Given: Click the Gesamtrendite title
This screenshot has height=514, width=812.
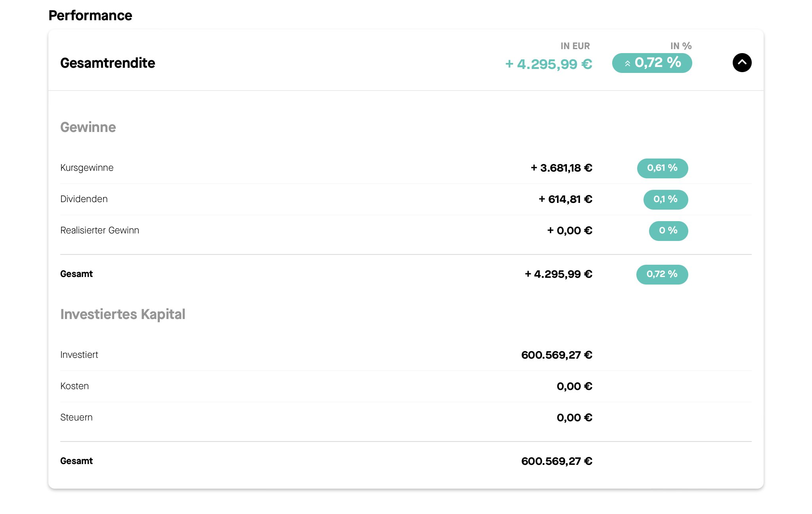Looking at the screenshot, I should click(x=107, y=63).
